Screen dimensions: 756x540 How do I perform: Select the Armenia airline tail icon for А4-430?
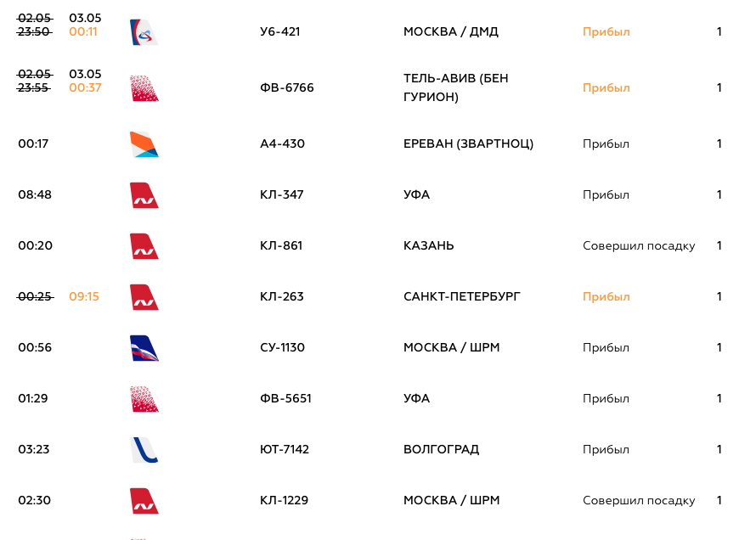click(x=144, y=144)
